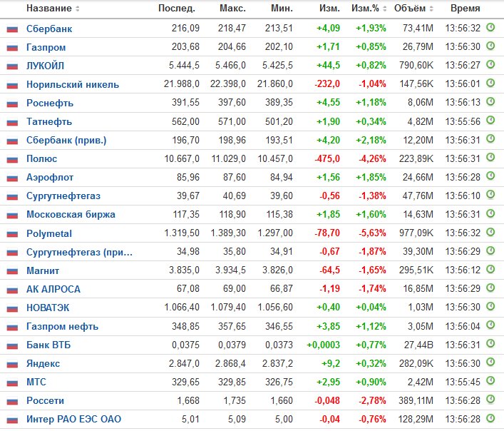The height and width of the screenshot is (431, 504).
Task: Open the НОВАТЭК stock link
Action: (48, 308)
